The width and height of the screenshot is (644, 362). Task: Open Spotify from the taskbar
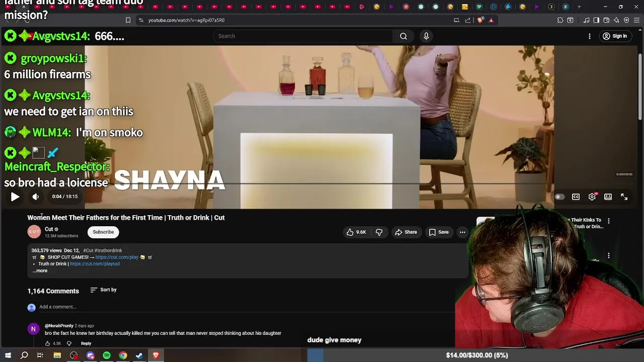(107, 355)
